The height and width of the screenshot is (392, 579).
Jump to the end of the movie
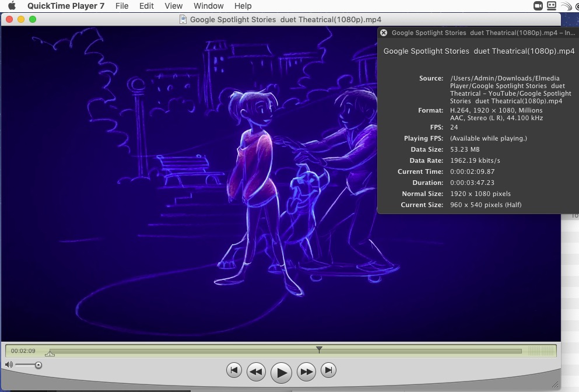coord(329,370)
